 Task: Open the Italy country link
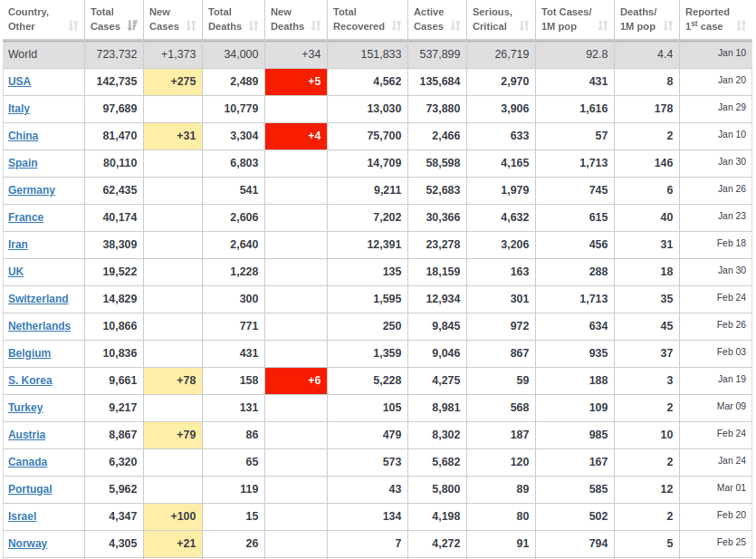coord(19,109)
